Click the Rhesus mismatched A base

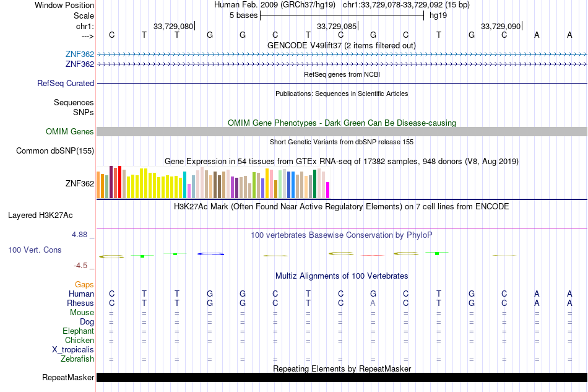373,303
